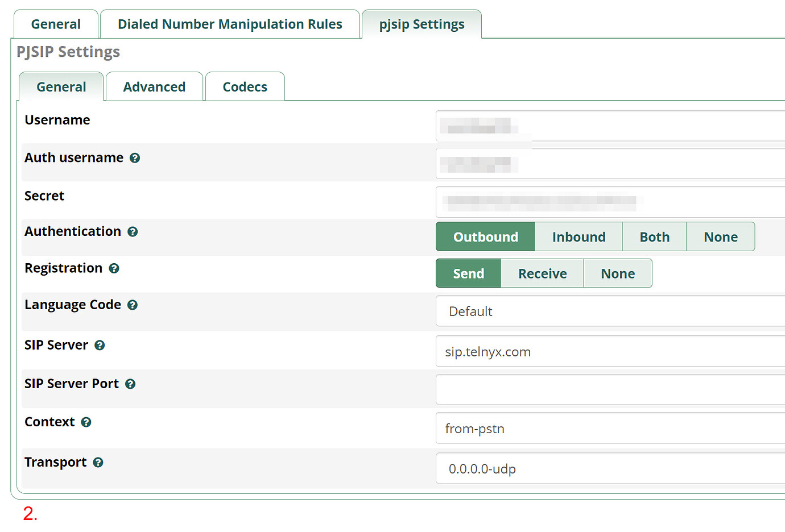
Task: Select Both for Authentication
Action: point(654,237)
